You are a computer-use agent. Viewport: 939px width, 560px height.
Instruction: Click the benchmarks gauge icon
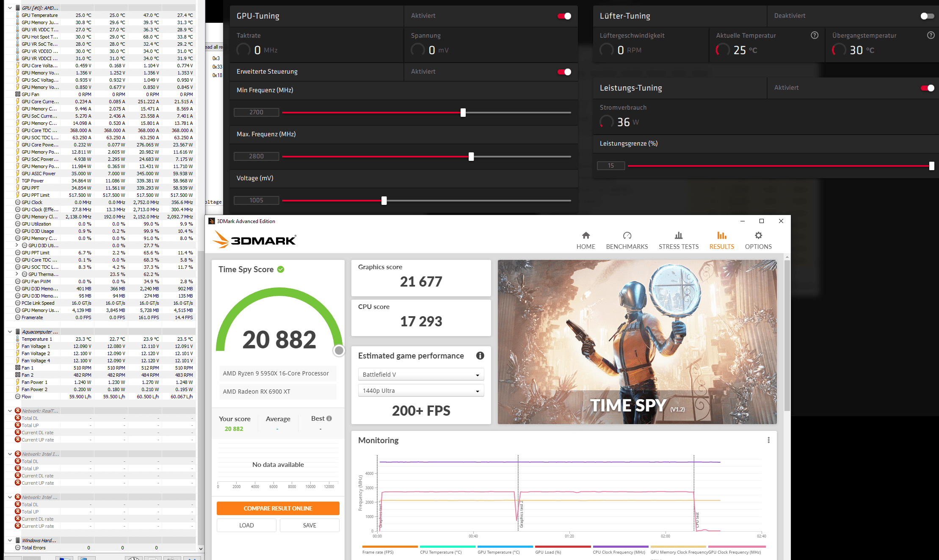(627, 235)
